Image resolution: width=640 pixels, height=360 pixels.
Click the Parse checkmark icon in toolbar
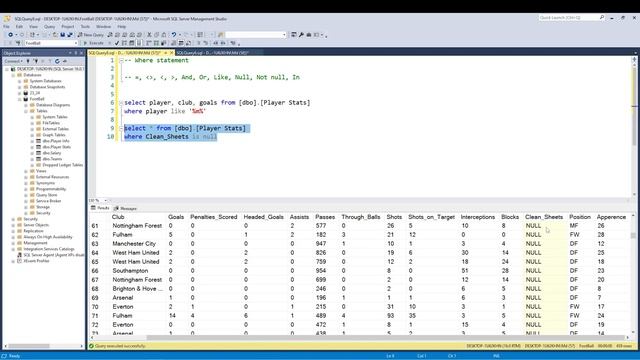pyautogui.click(x=117, y=43)
